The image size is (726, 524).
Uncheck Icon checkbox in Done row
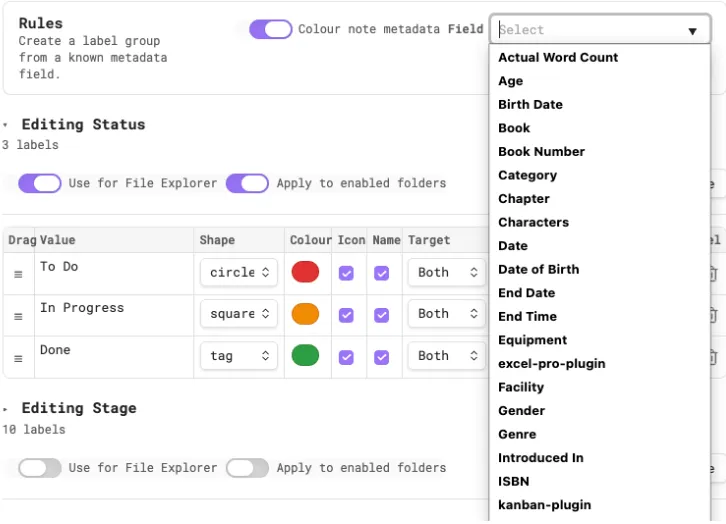pyautogui.click(x=346, y=357)
